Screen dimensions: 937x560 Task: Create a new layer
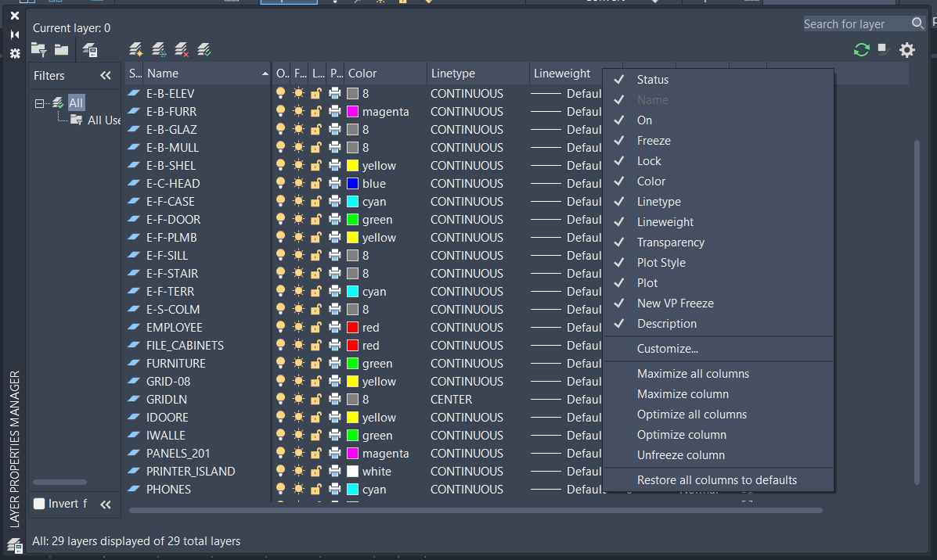coord(136,49)
